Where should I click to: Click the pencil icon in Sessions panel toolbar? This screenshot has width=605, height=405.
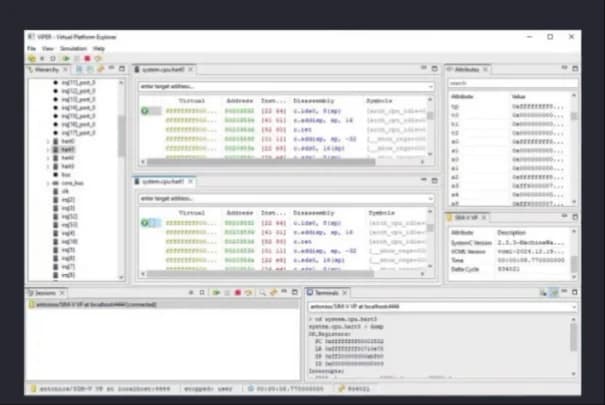click(273, 293)
